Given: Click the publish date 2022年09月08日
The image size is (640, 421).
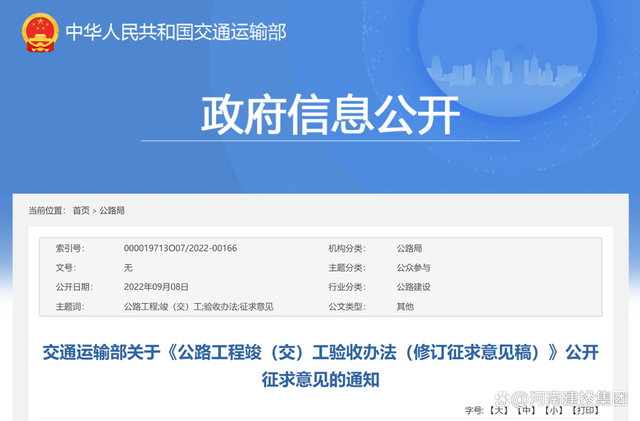Looking at the screenshot, I should point(155,286).
